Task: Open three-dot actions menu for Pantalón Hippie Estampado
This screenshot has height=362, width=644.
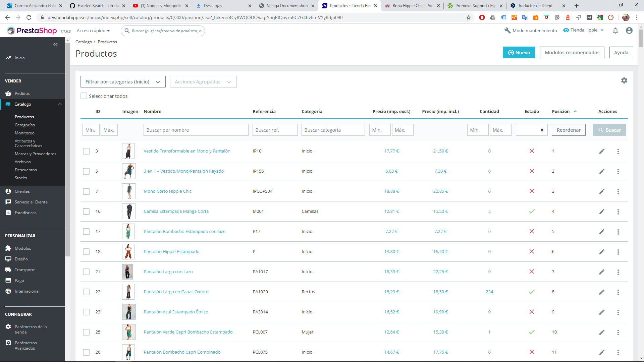Action: coord(618,252)
